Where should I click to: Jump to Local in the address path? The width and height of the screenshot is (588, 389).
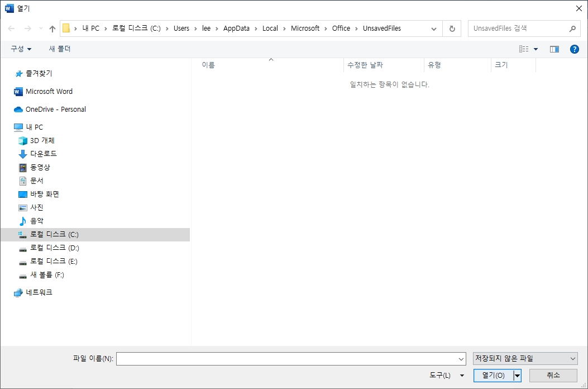(270, 28)
